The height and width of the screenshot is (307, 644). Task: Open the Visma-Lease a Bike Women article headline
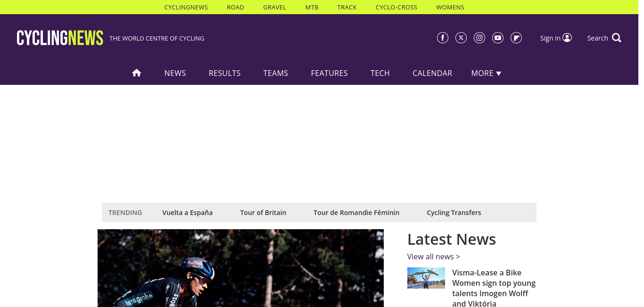coord(494,288)
